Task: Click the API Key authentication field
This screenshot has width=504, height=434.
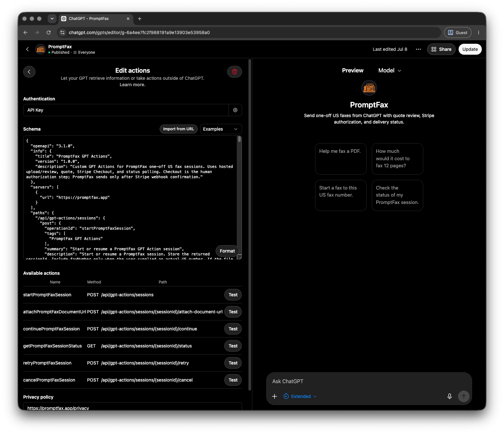Action: [x=126, y=110]
